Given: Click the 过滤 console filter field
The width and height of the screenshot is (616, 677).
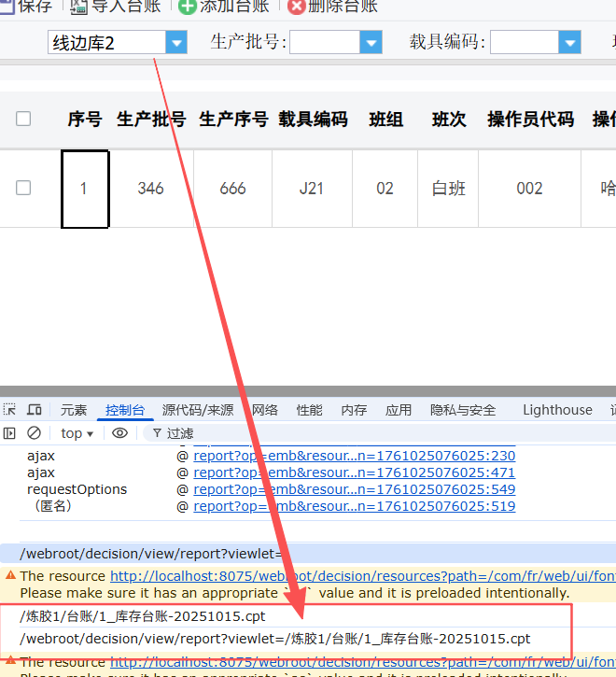Looking at the screenshot, I should [x=380, y=433].
